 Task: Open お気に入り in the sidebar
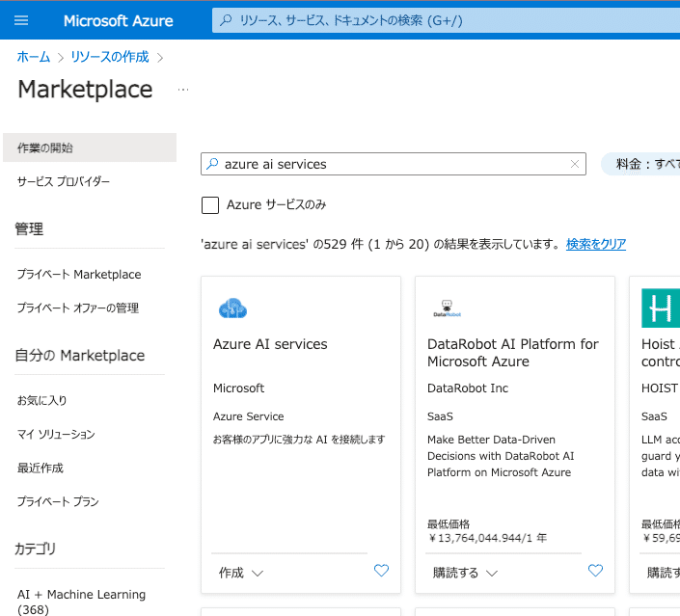pyautogui.click(x=42, y=400)
